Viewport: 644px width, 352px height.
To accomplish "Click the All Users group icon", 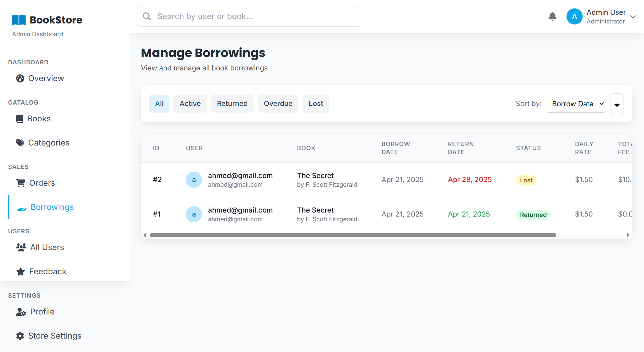I will (21, 247).
